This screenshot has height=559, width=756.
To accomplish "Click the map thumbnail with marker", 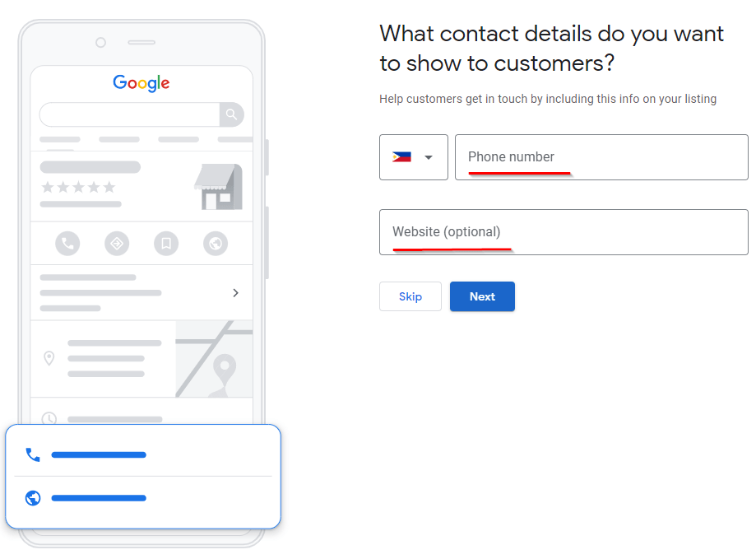I will (x=214, y=359).
